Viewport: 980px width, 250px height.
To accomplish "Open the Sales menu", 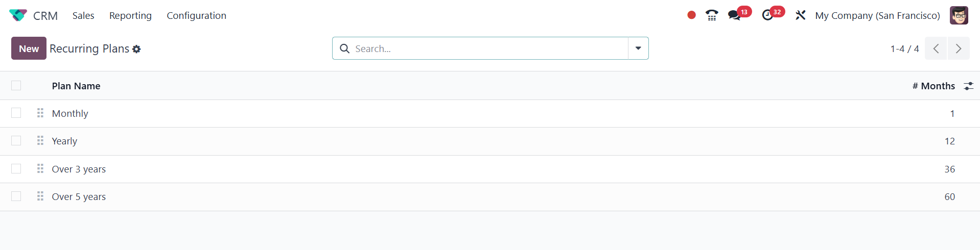I will [x=83, y=15].
